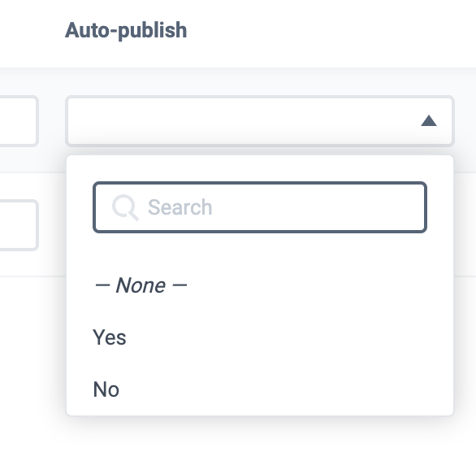This screenshot has width=476, height=465.
Task: Select the Yes option
Action: [x=260, y=337]
